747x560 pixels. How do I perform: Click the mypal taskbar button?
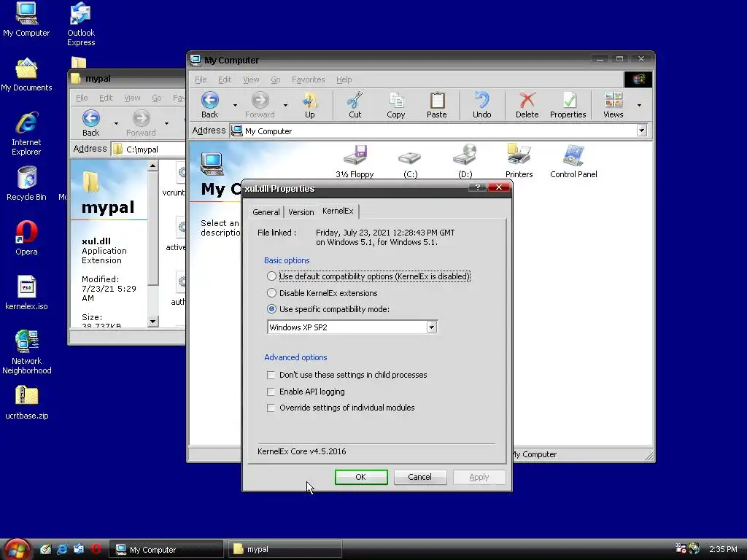click(x=285, y=550)
